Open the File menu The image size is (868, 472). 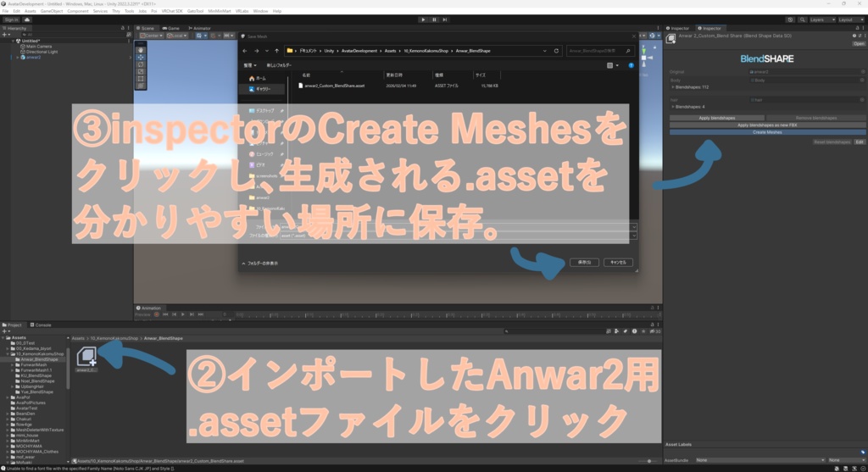[x=6, y=11]
